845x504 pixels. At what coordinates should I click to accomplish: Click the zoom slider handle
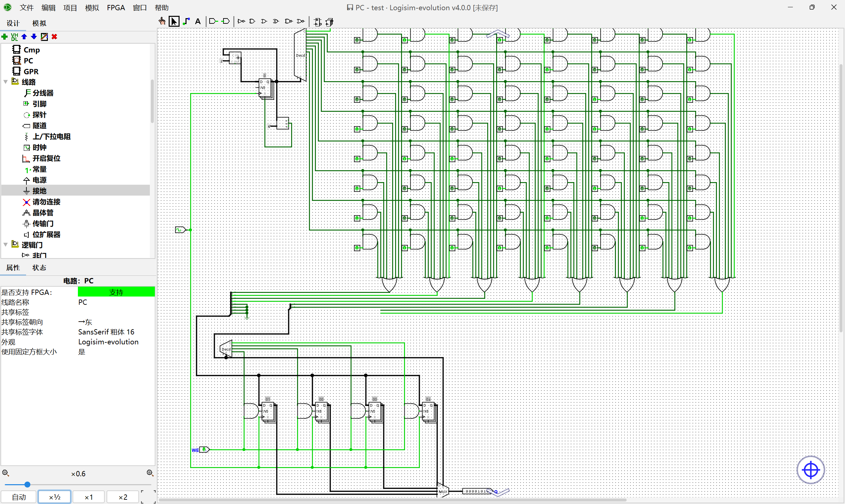[x=27, y=485]
